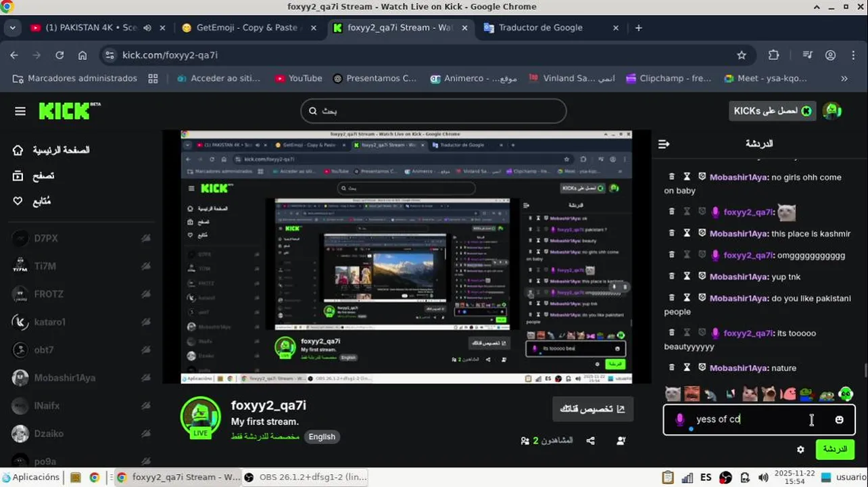
Task: Open a new Chrome tab
Action: click(638, 28)
